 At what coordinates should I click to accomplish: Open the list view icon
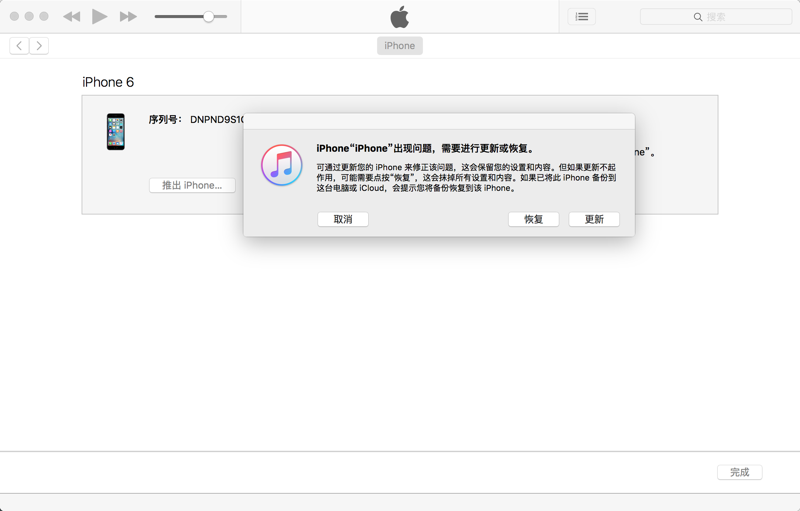[582, 17]
